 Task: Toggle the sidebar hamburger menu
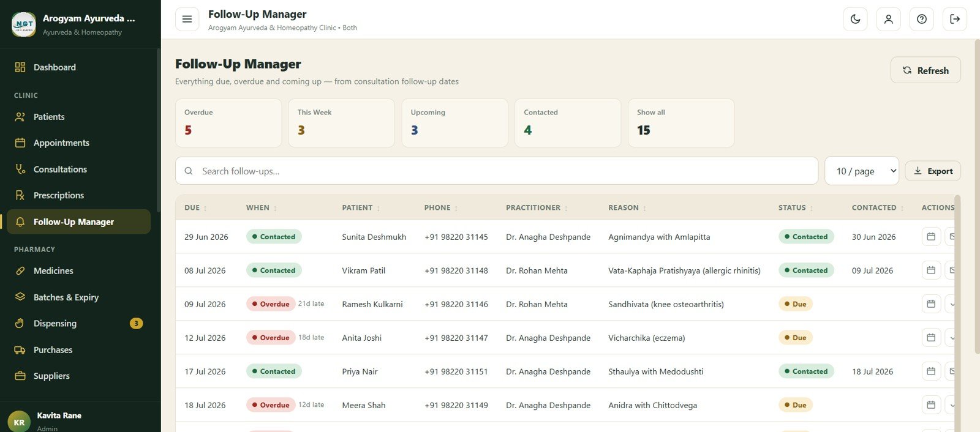187,19
